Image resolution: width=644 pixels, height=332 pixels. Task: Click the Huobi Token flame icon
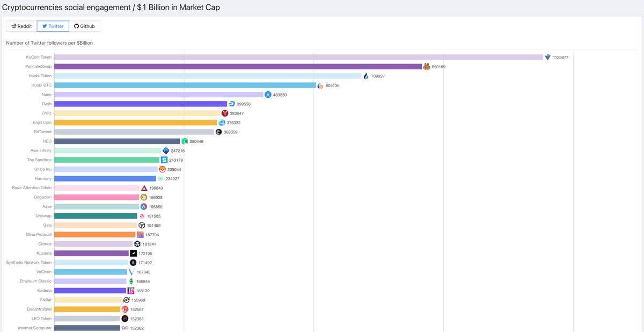[366, 76]
